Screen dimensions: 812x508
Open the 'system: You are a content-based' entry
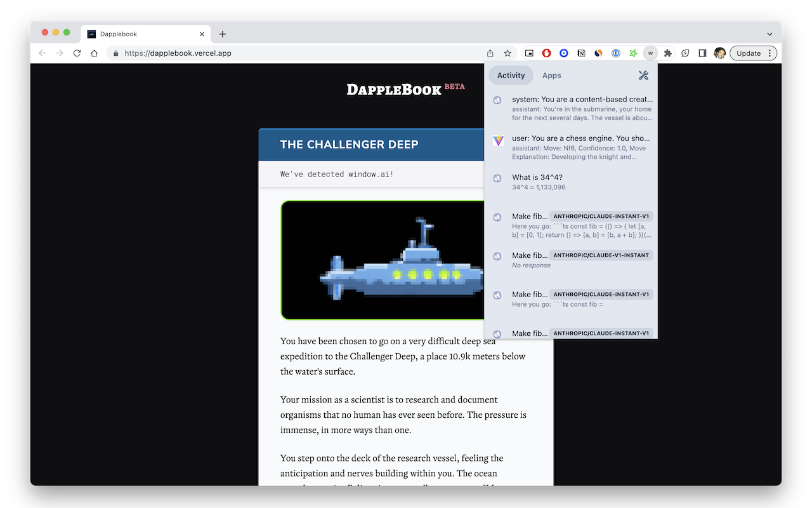(x=571, y=109)
